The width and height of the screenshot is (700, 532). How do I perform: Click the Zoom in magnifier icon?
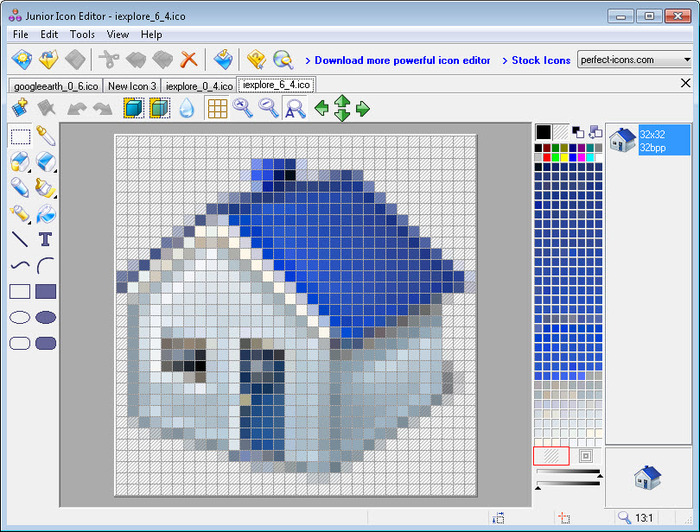[x=243, y=108]
